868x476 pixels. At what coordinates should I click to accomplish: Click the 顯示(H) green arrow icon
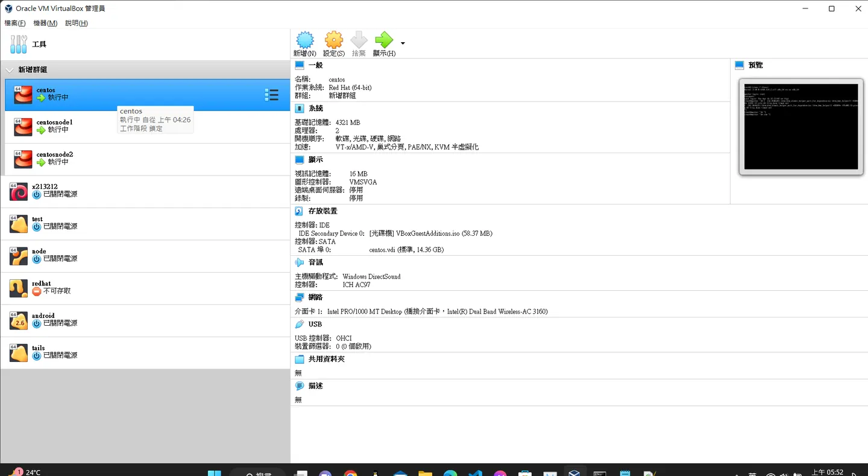[384, 40]
